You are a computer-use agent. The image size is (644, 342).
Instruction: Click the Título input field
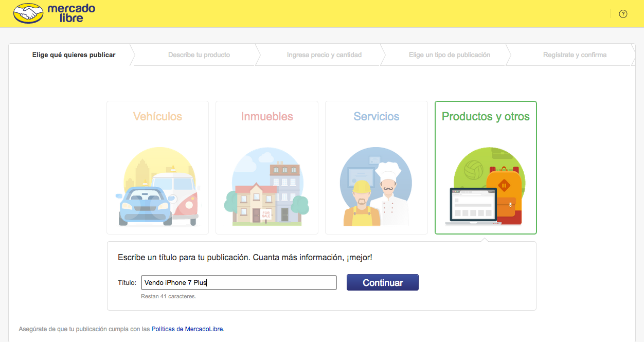(x=239, y=282)
